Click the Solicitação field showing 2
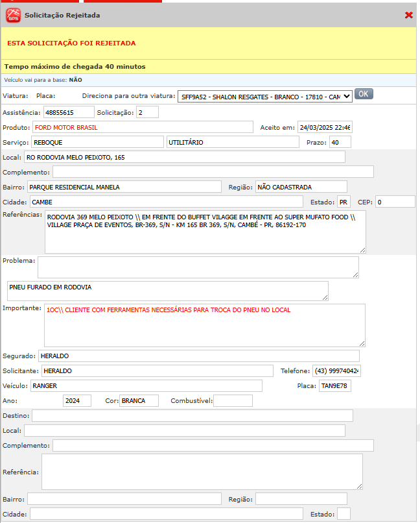 (147, 112)
